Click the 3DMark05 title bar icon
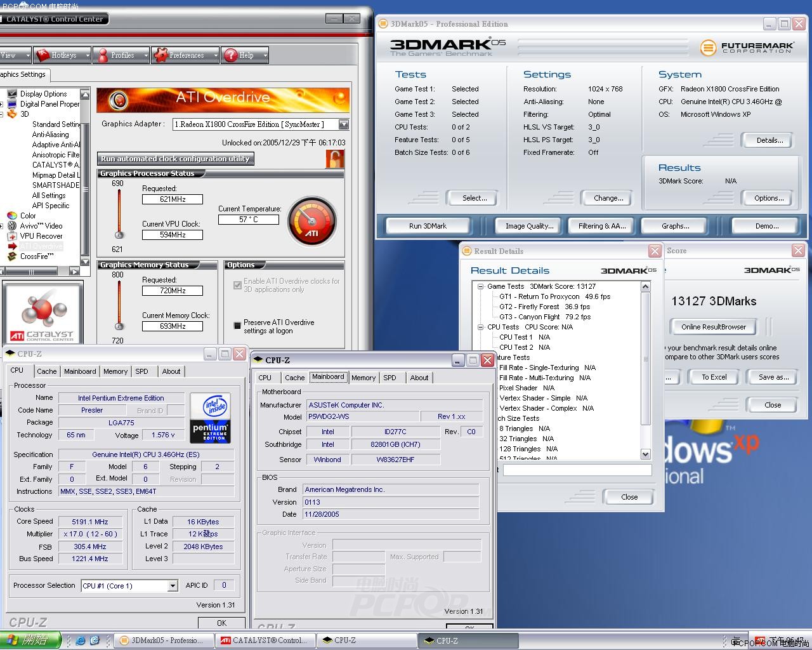The image size is (812, 650). (383, 23)
